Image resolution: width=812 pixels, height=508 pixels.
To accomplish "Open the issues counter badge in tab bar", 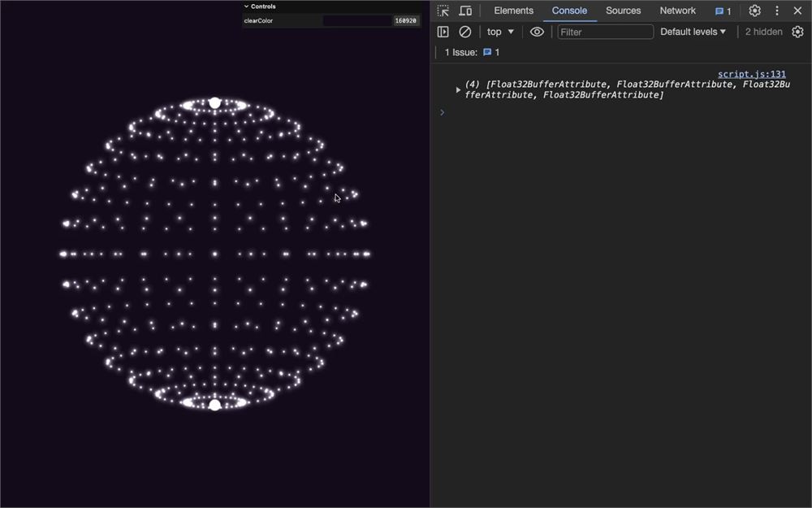I will coord(723,11).
